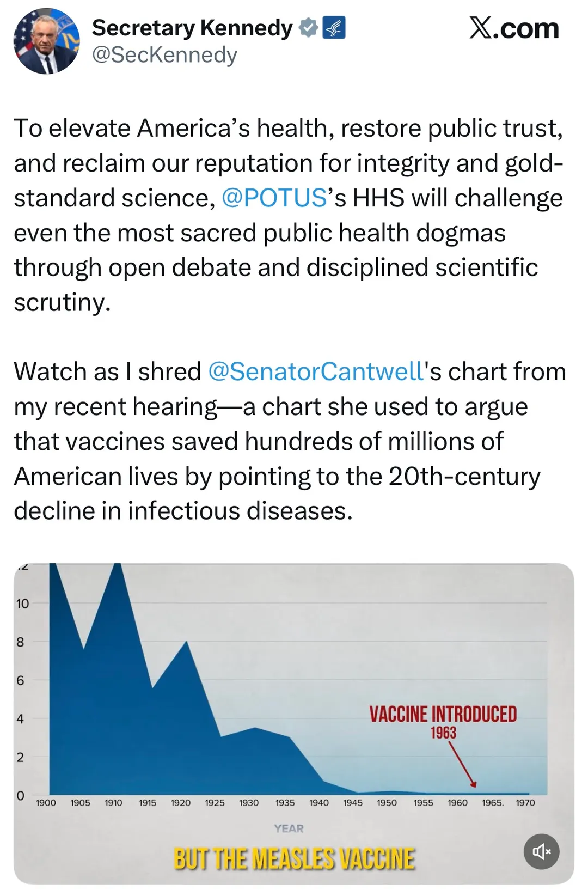Unmute the video using the speaker icon

[x=541, y=851]
